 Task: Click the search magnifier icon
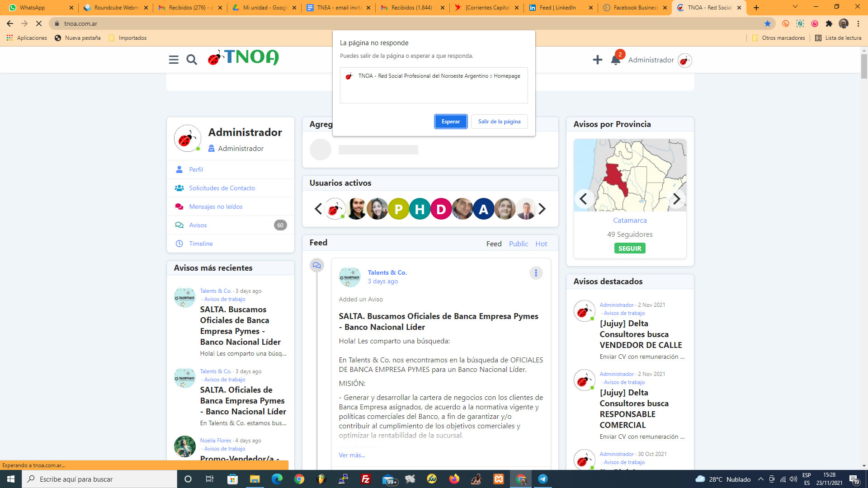tap(192, 60)
